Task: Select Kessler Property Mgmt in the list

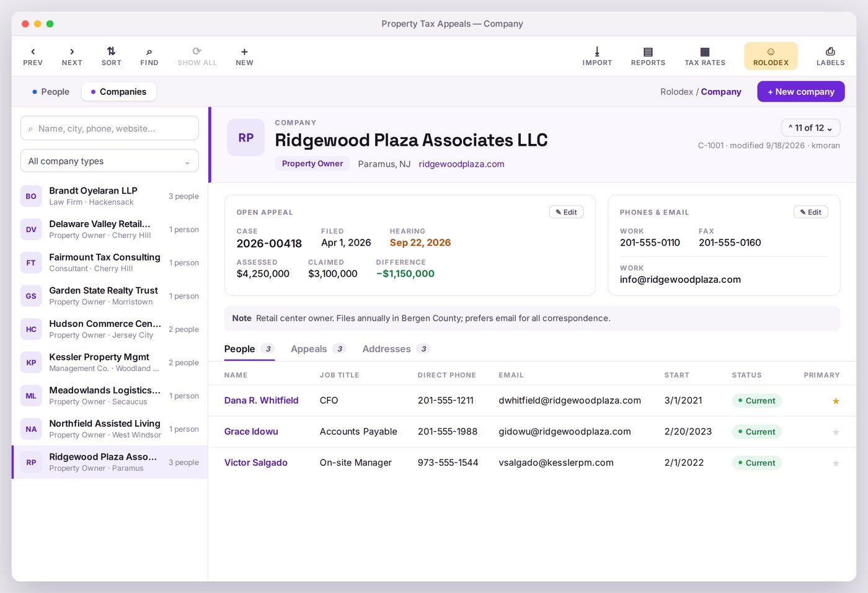Action: click(110, 362)
